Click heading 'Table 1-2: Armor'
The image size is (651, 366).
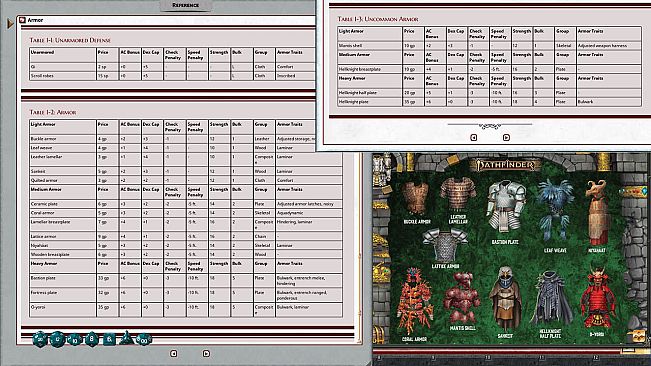tap(53, 112)
